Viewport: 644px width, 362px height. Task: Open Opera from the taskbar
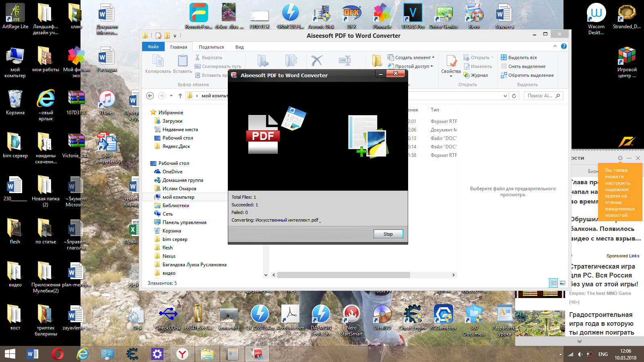point(58,354)
